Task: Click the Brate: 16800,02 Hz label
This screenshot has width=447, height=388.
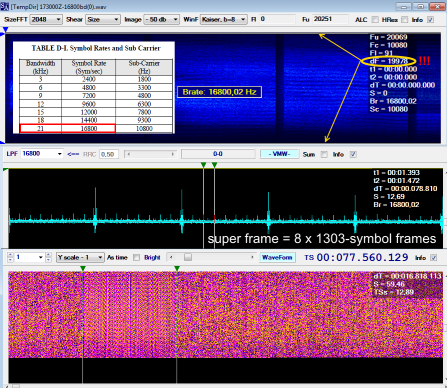Action: (219, 92)
